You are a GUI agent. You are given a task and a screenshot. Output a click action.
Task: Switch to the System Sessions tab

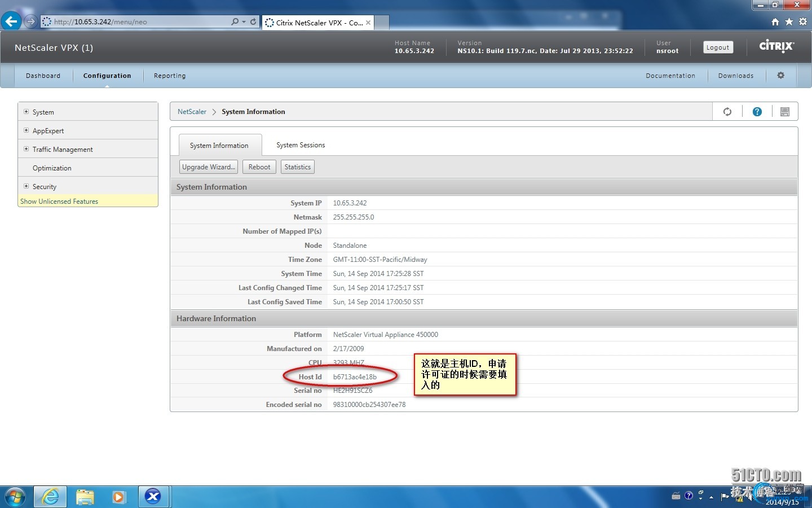[x=301, y=145]
